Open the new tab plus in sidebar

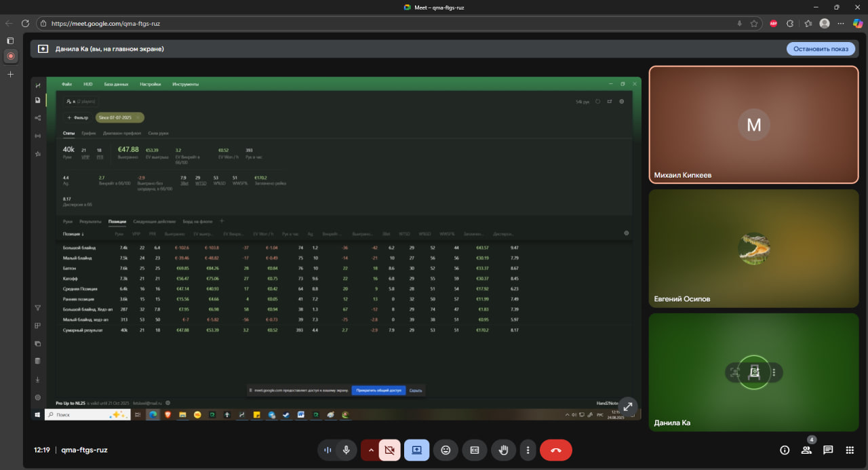pos(10,74)
